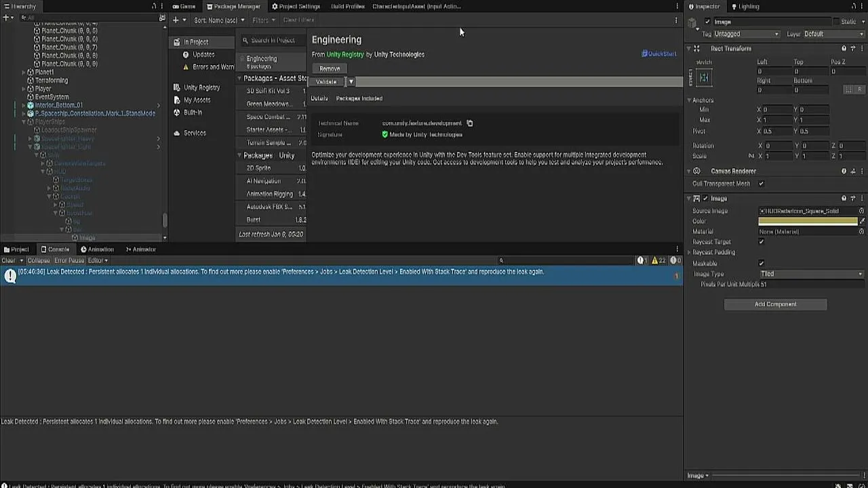Open Rect Transform more options menu
The width and height of the screenshot is (868, 488).
tap(861, 49)
